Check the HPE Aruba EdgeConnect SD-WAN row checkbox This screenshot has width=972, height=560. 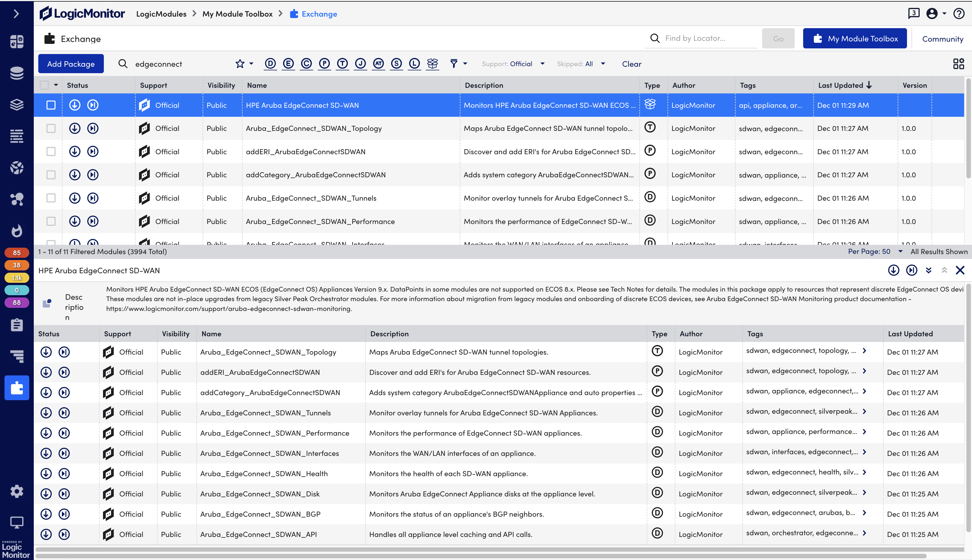[51, 105]
